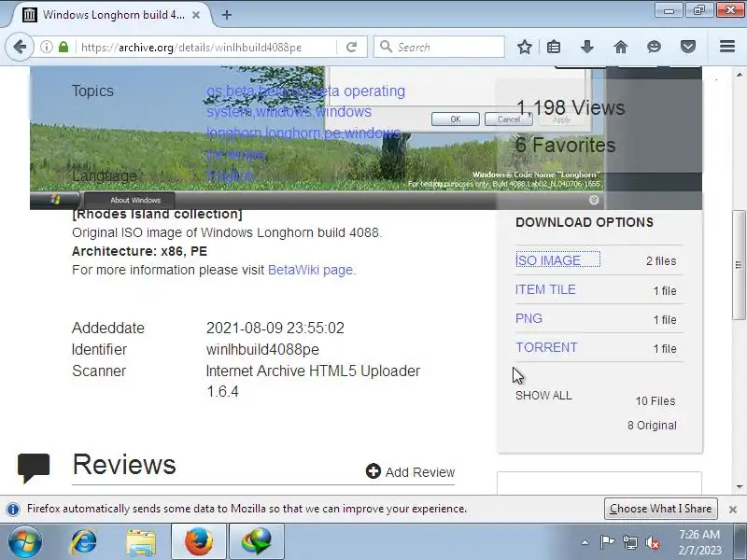Open site information icon in address bar
This screenshot has width=747, height=560.
(x=46, y=47)
